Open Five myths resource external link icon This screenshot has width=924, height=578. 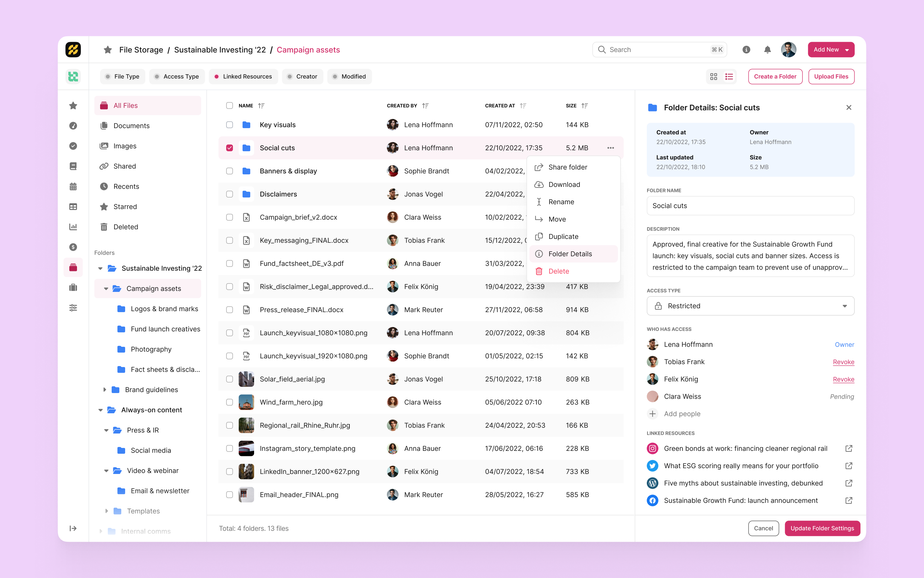click(x=849, y=483)
